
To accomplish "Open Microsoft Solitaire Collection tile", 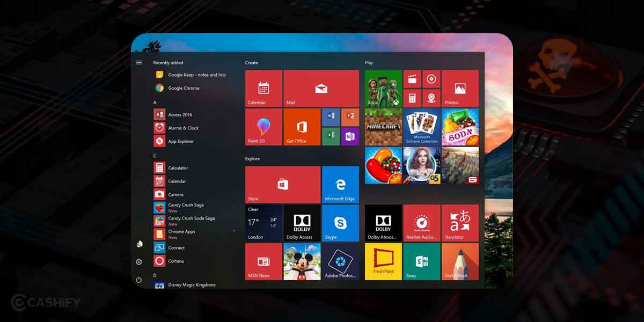I will pos(422,127).
